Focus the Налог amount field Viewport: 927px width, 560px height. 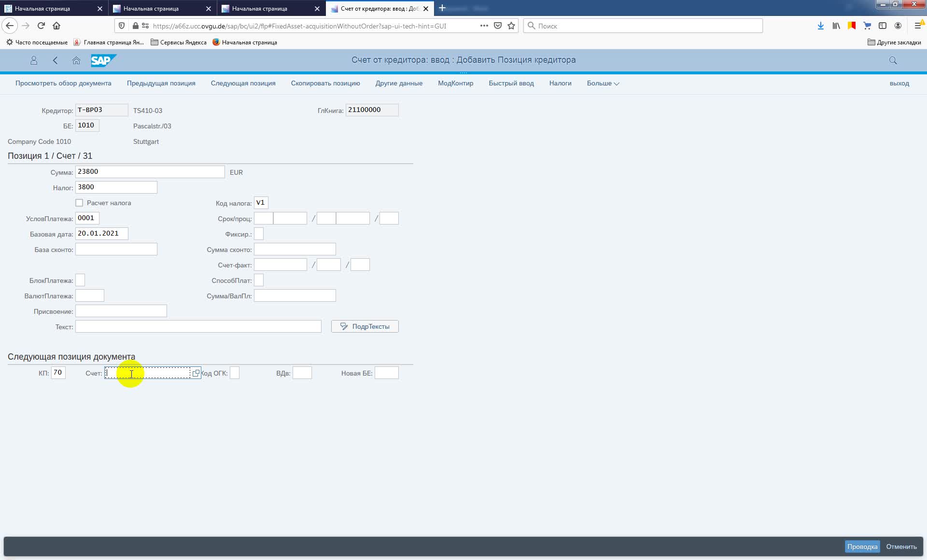[x=116, y=187]
